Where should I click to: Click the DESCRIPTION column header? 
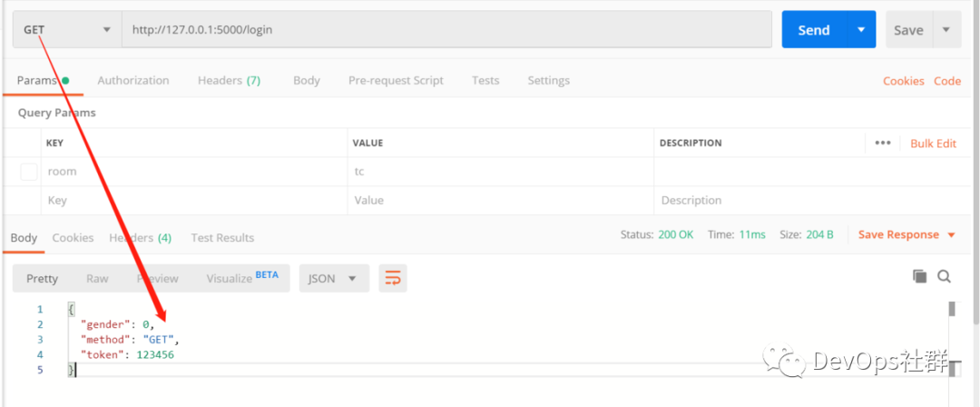[x=691, y=143]
